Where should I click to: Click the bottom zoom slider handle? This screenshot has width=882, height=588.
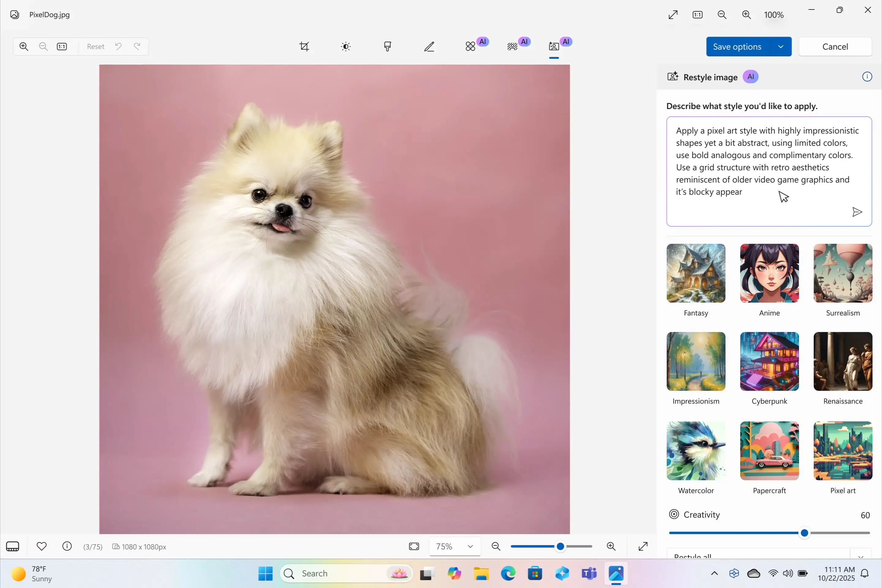(x=560, y=546)
